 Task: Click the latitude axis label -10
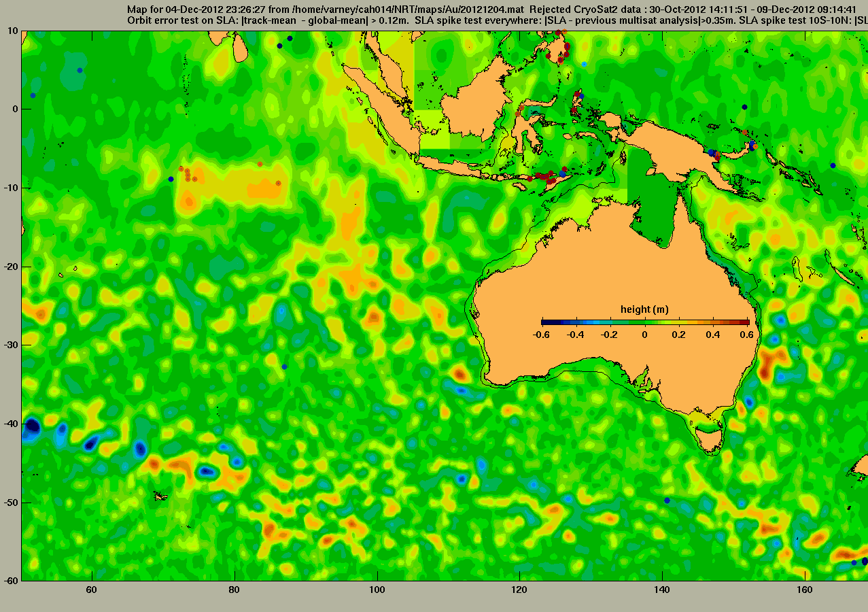pos(12,188)
